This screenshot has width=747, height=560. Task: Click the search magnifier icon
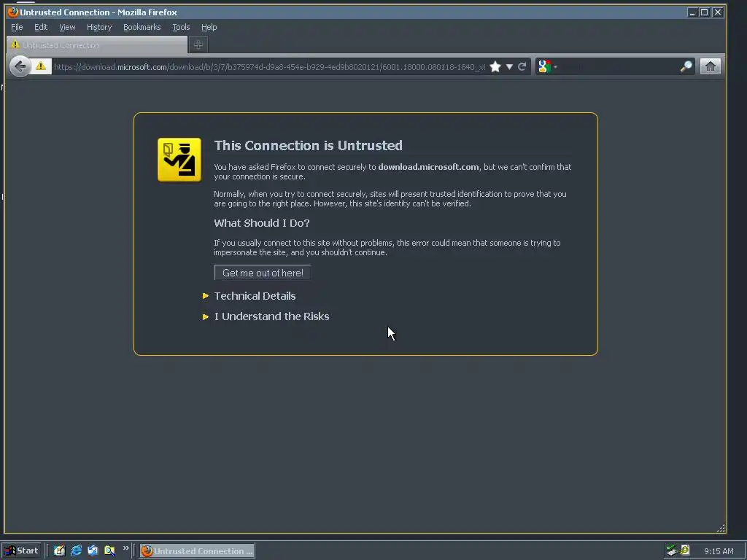(x=686, y=66)
